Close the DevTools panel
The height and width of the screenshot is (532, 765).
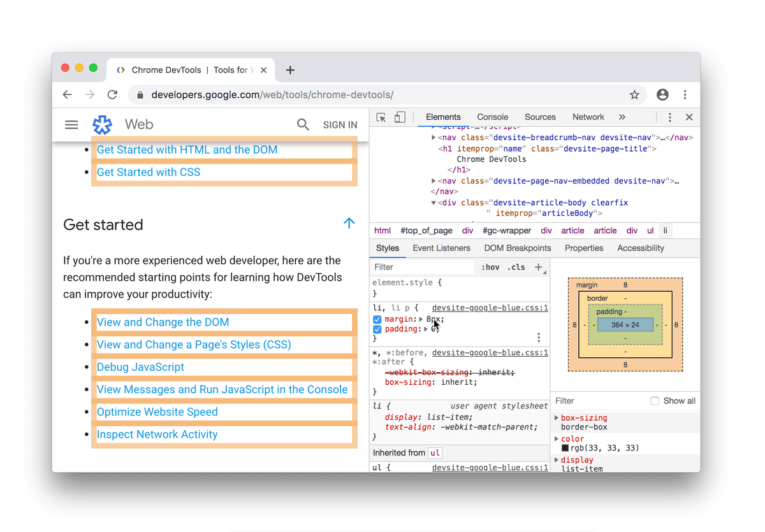click(x=689, y=117)
